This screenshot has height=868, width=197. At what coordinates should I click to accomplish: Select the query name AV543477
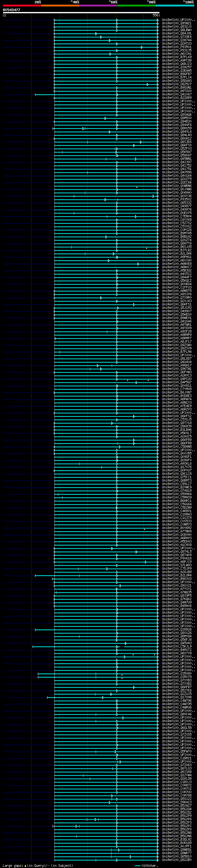[x=11, y=10]
